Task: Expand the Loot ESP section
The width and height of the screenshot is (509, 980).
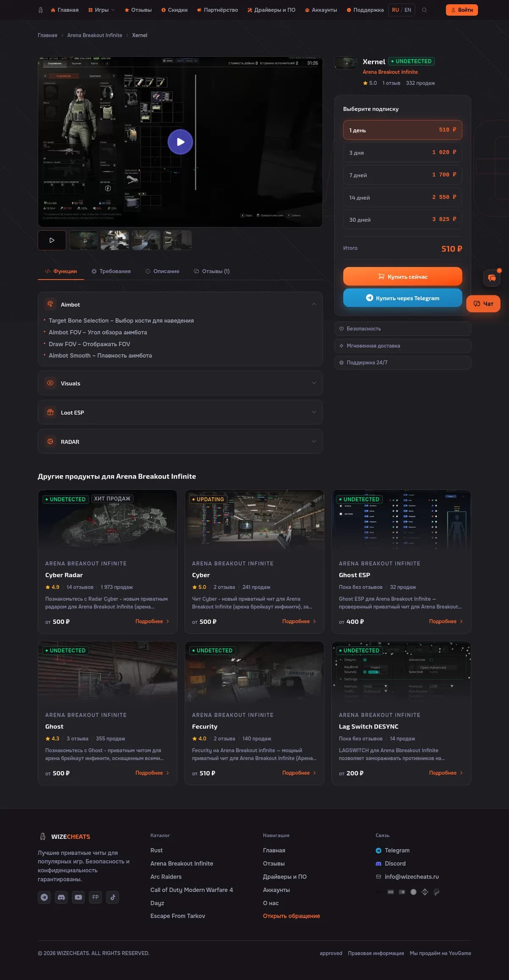Action: point(180,412)
